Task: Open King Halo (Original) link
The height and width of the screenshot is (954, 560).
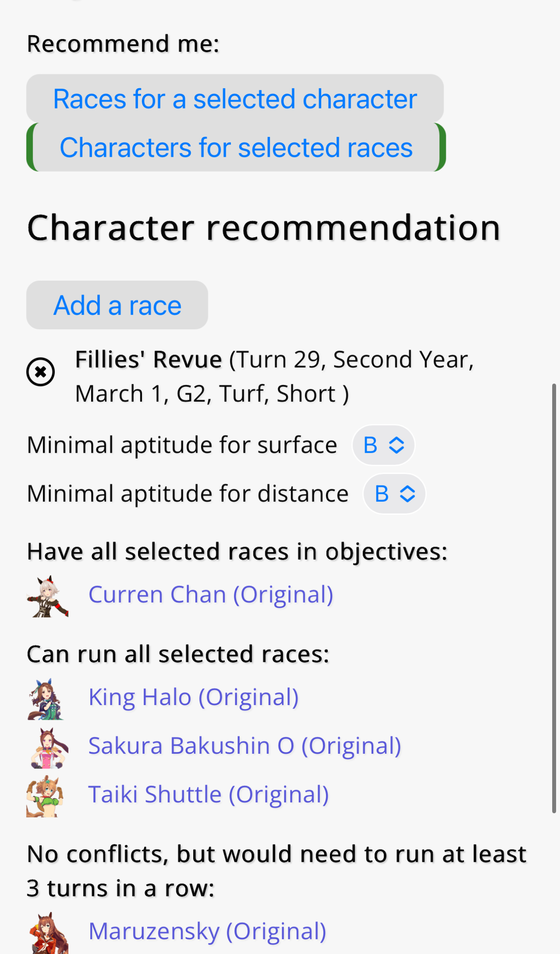Action: (194, 697)
